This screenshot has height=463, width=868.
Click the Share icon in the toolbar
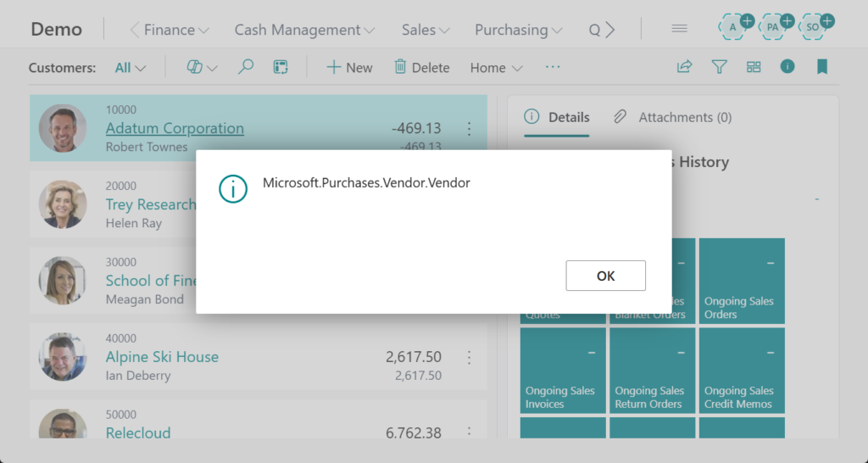tap(684, 67)
